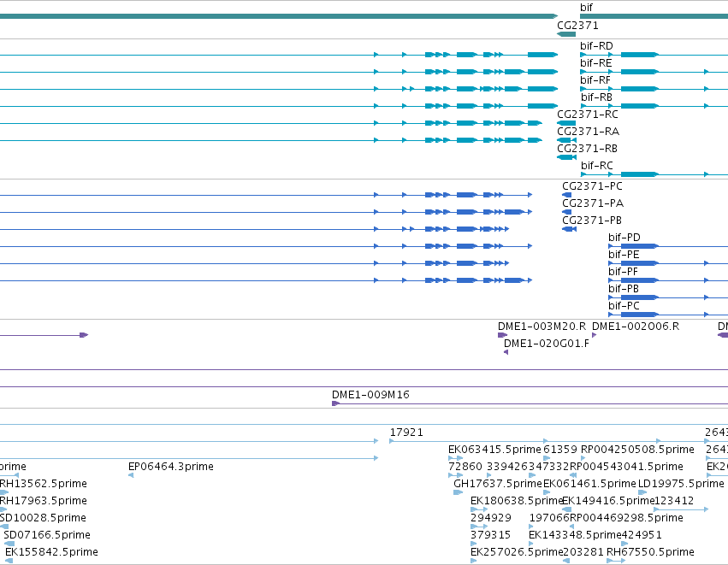Open the CG2371-RA transcript label

[x=589, y=132]
